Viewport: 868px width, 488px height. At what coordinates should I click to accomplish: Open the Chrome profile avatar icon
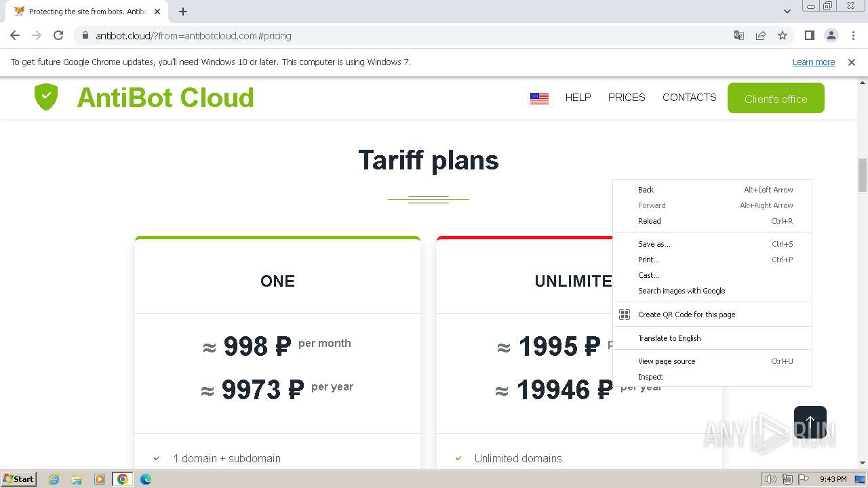pyautogui.click(x=831, y=35)
